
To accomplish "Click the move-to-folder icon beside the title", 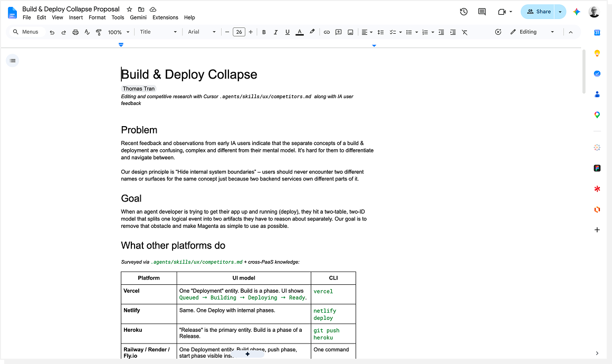I will pos(141,9).
